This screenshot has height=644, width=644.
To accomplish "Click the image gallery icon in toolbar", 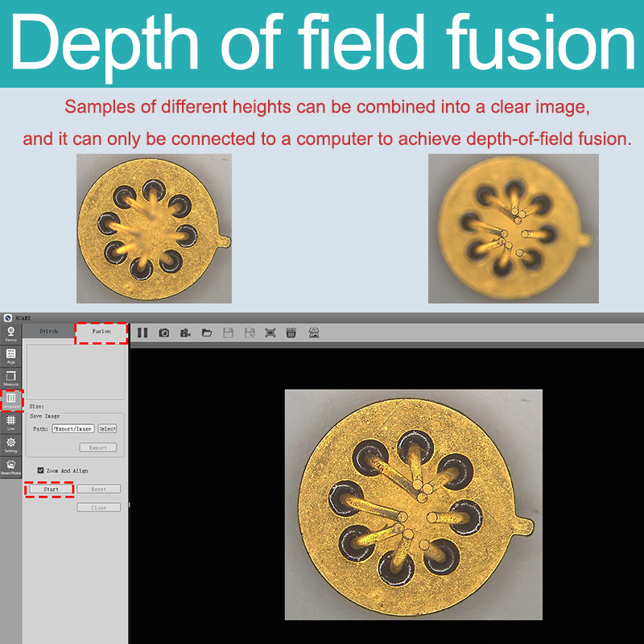I will pyautogui.click(x=314, y=332).
